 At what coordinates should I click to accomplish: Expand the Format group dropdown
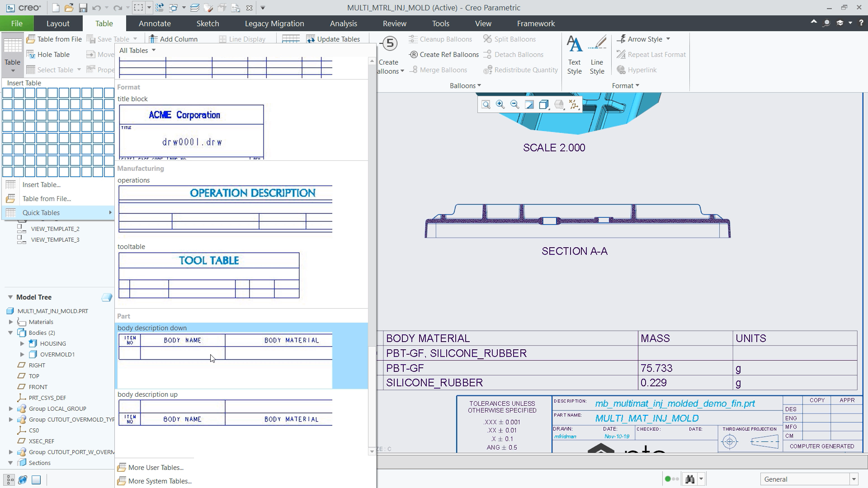[x=625, y=85]
